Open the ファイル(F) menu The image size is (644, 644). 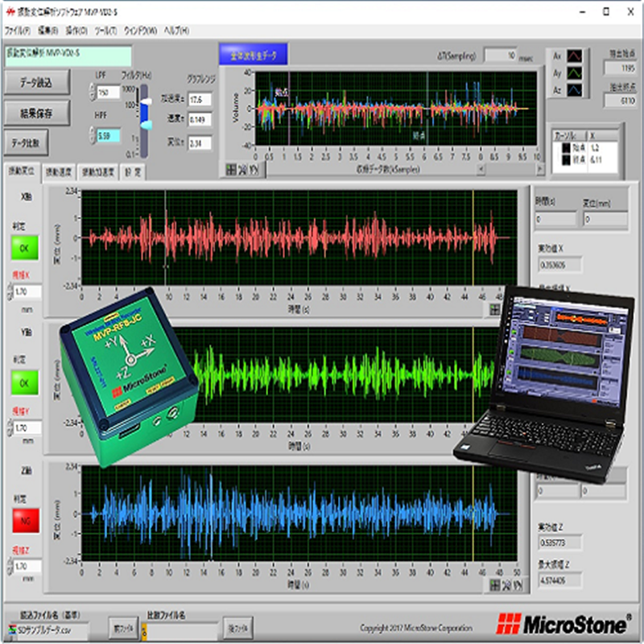[17, 31]
